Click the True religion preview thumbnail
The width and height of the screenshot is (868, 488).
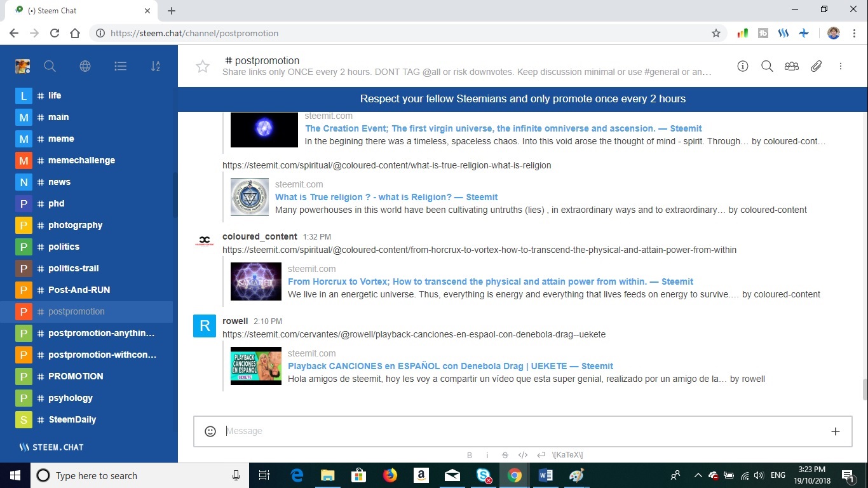[250, 197]
